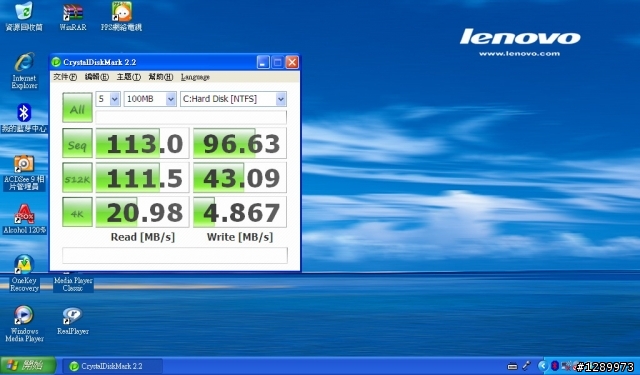Start the Seq benchmark test
The width and height of the screenshot is (640, 375).
click(x=77, y=144)
